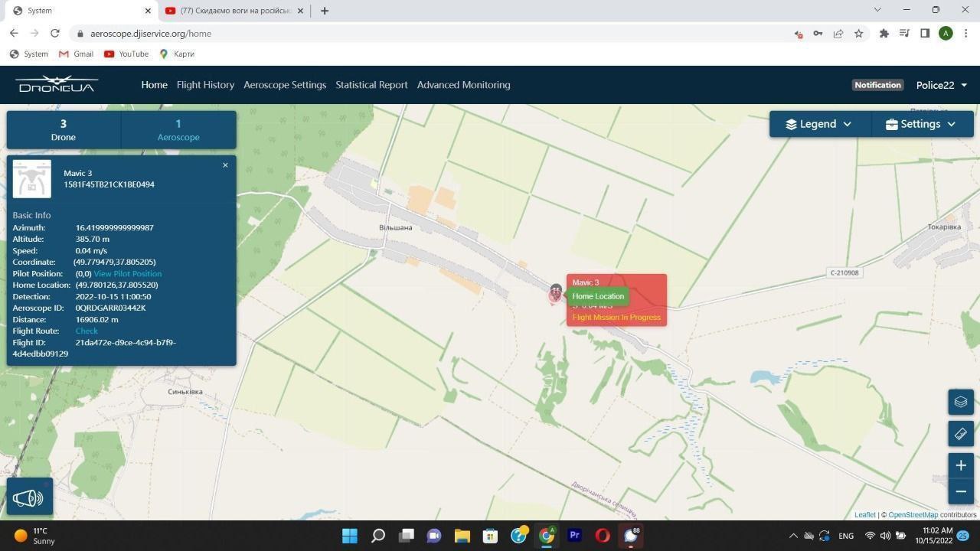The height and width of the screenshot is (551, 980).
Task: Select the ruler measure tool
Action: (x=961, y=434)
